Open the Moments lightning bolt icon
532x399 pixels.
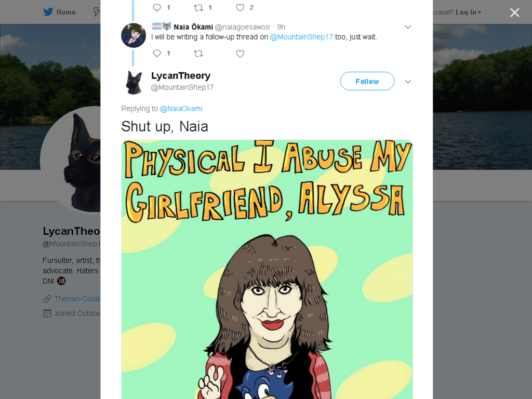tap(97, 12)
